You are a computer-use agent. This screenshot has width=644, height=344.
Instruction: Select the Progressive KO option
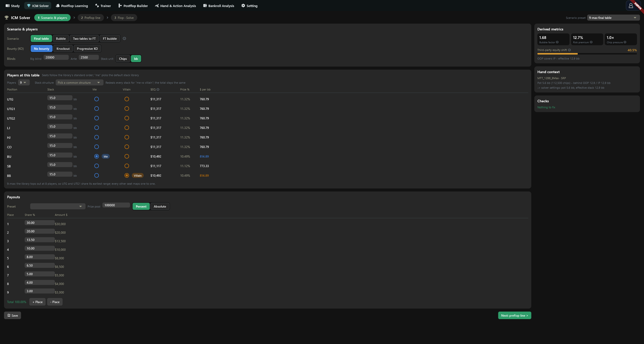(x=87, y=48)
